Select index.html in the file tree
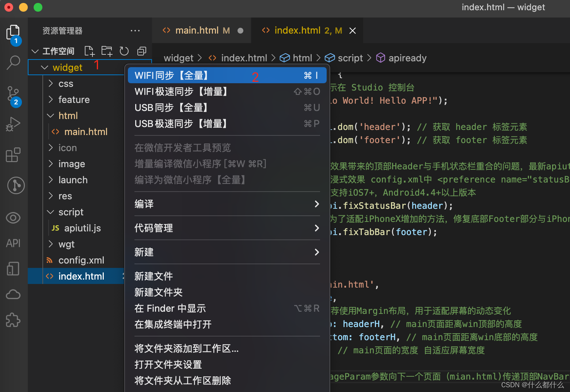This screenshot has width=570, height=392. pos(76,276)
